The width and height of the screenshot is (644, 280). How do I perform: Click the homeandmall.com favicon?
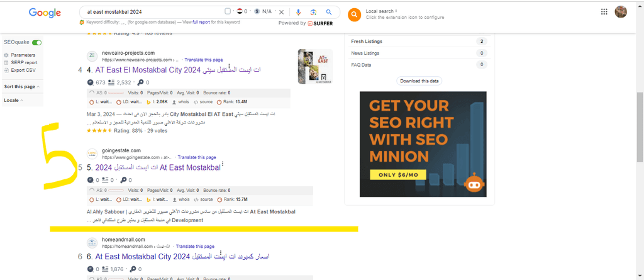click(x=92, y=243)
